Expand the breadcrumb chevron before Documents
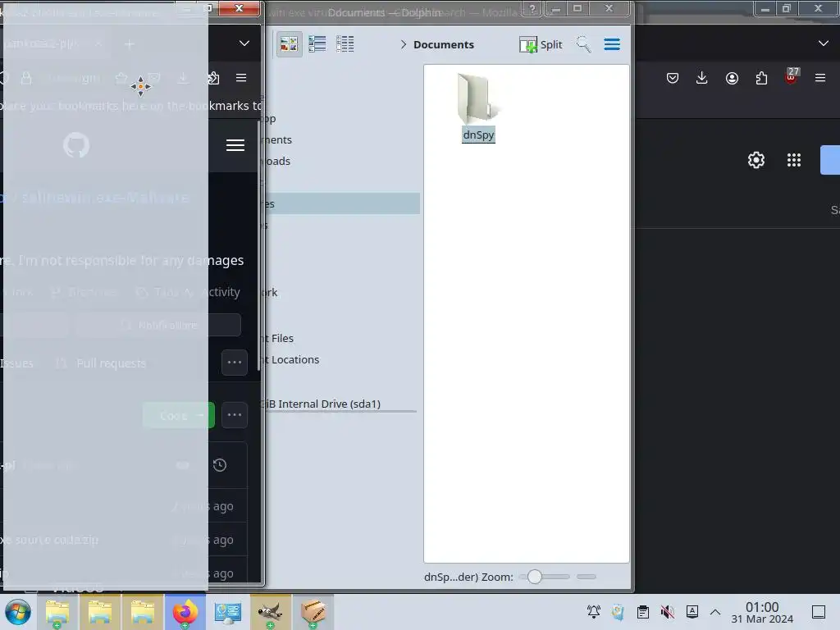 tap(404, 44)
